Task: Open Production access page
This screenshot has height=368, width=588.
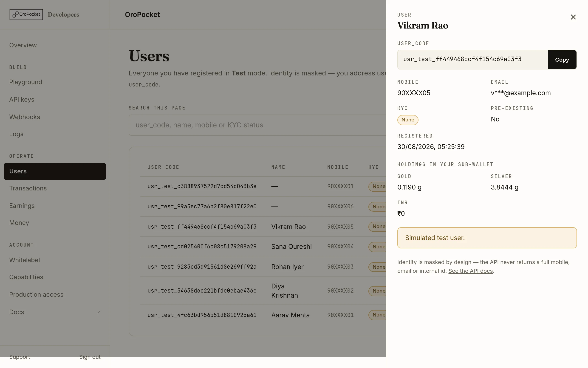Action: pos(36,295)
